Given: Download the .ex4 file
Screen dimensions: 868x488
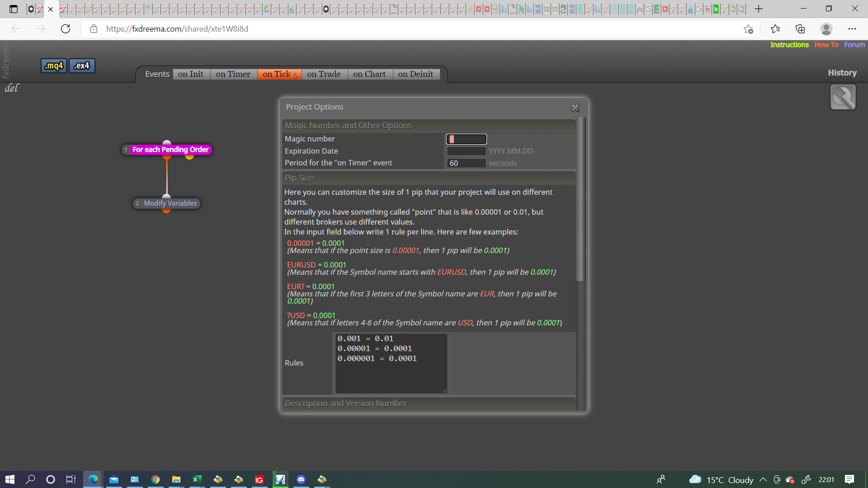Looking at the screenshot, I should point(82,66).
